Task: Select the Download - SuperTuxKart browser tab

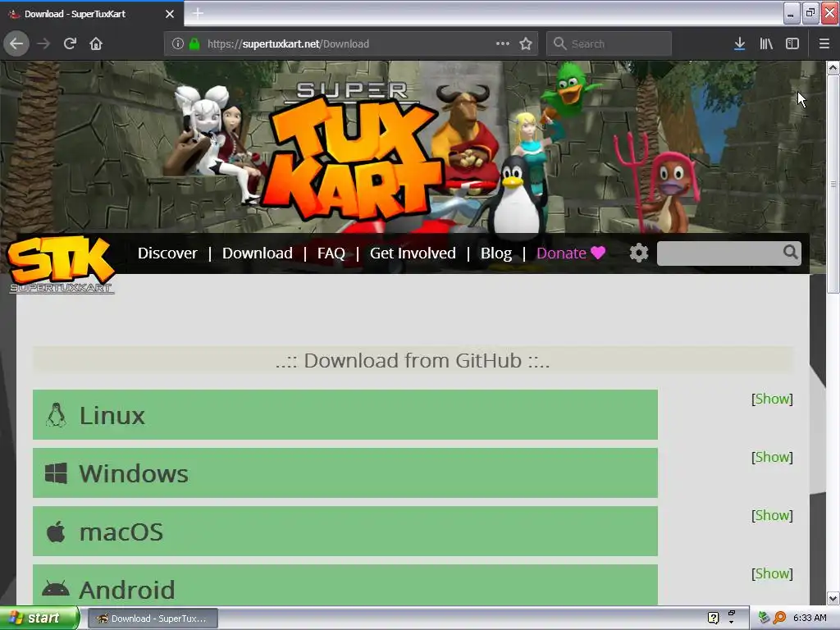Action: [92, 14]
